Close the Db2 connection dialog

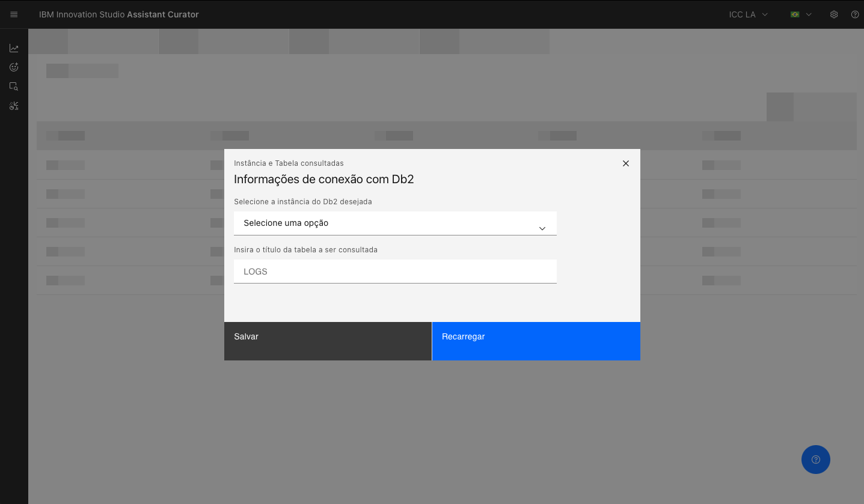625,163
